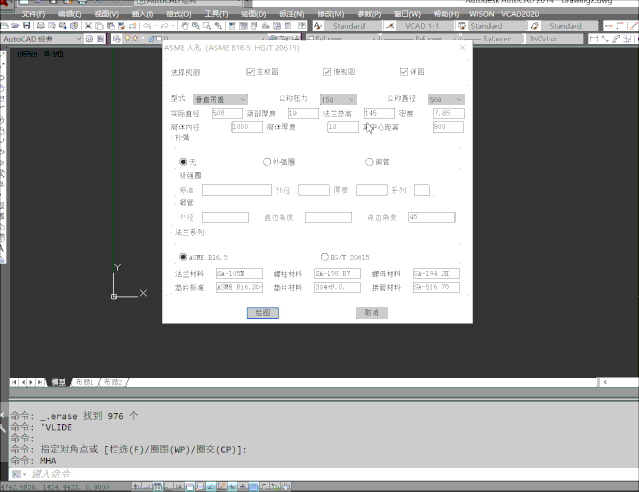Click the Copy icon in toolbar
The width and height of the screenshot is (639, 492).
click(x=99, y=26)
